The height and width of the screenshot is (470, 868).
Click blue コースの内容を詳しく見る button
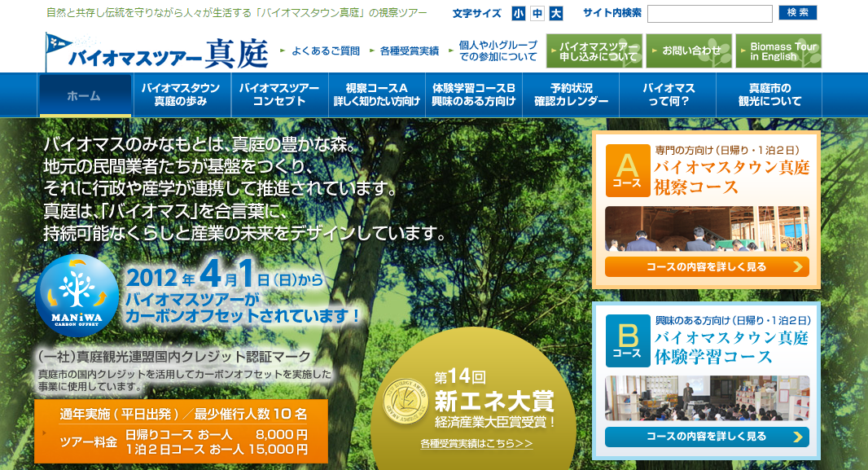pos(707,437)
